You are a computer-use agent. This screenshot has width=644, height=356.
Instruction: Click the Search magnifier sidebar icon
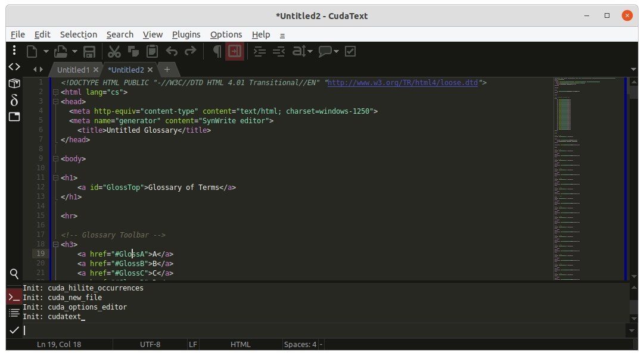[14, 274]
